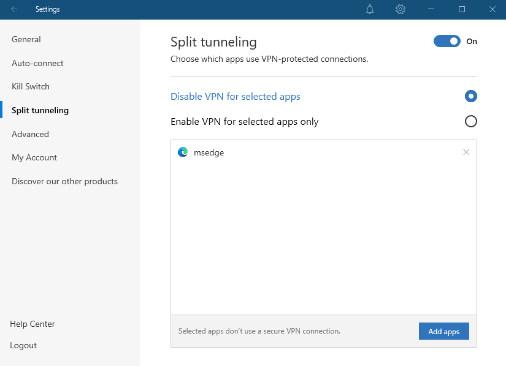Open notifications bell icon
The width and height of the screenshot is (506, 366).
tap(370, 9)
